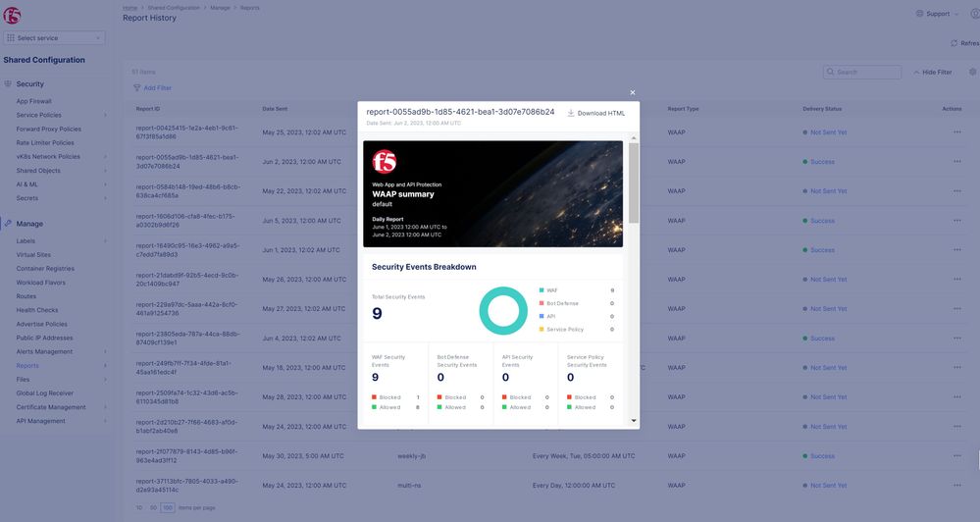This screenshot has width=980, height=522.
Task: Go to Workload Flavors
Action: tap(40, 283)
